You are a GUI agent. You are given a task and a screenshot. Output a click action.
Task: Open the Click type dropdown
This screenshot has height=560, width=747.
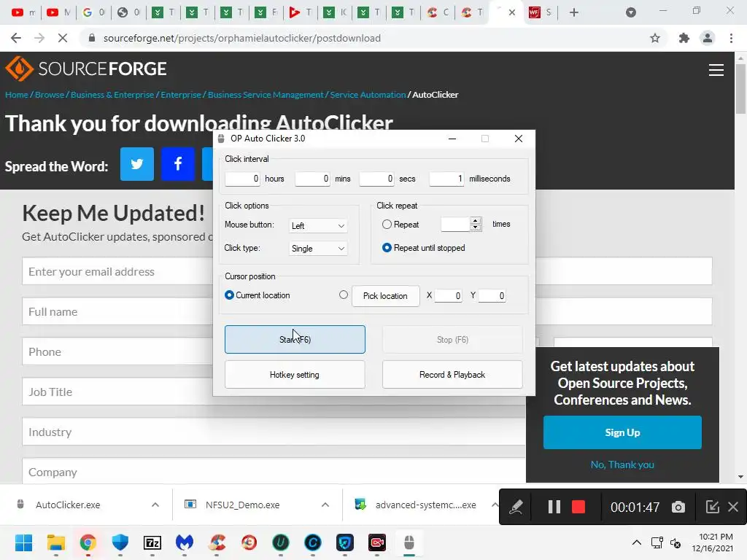tap(318, 248)
